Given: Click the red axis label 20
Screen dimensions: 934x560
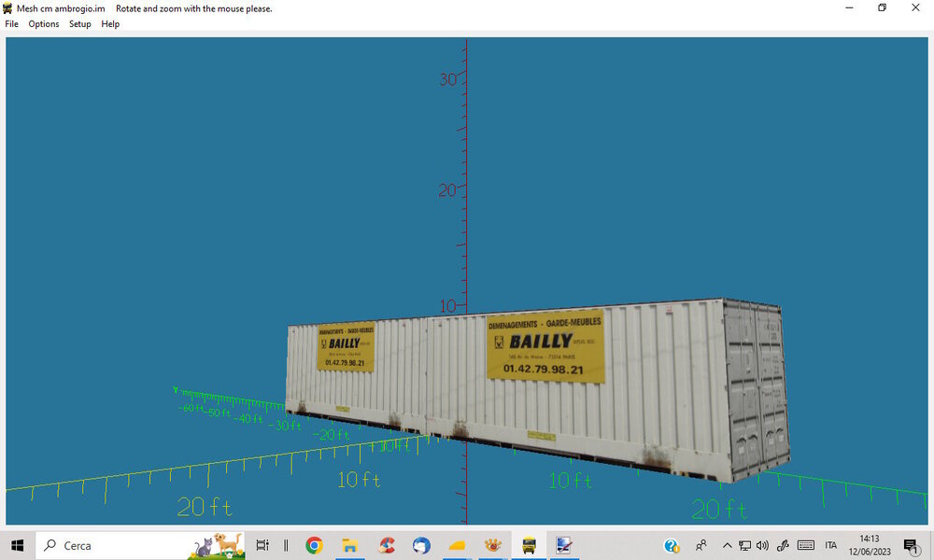Looking at the screenshot, I should point(447,190).
